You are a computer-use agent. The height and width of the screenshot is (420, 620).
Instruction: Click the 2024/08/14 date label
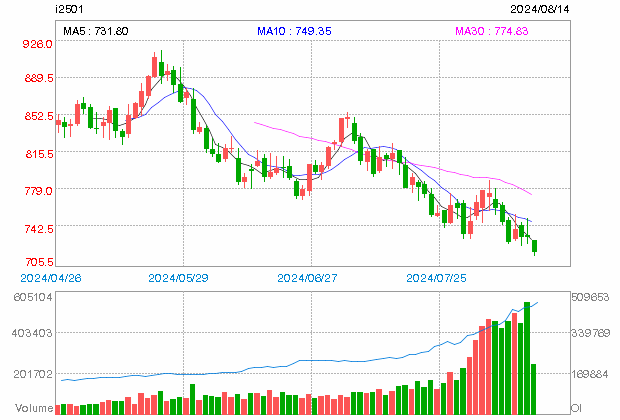pyautogui.click(x=540, y=9)
